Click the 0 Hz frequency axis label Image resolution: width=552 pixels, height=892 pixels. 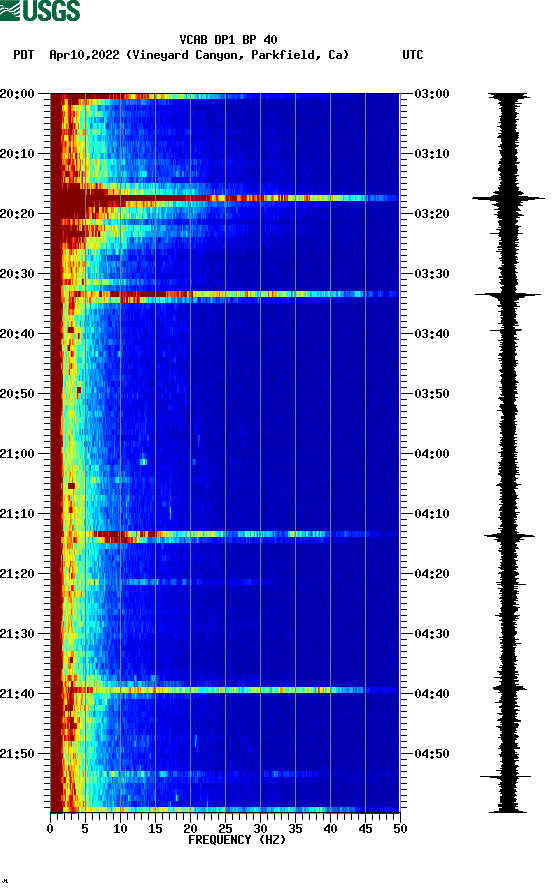point(50,829)
